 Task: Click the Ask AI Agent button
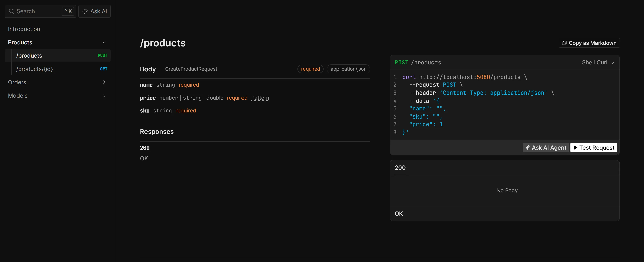pyautogui.click(x=546, y=148)
